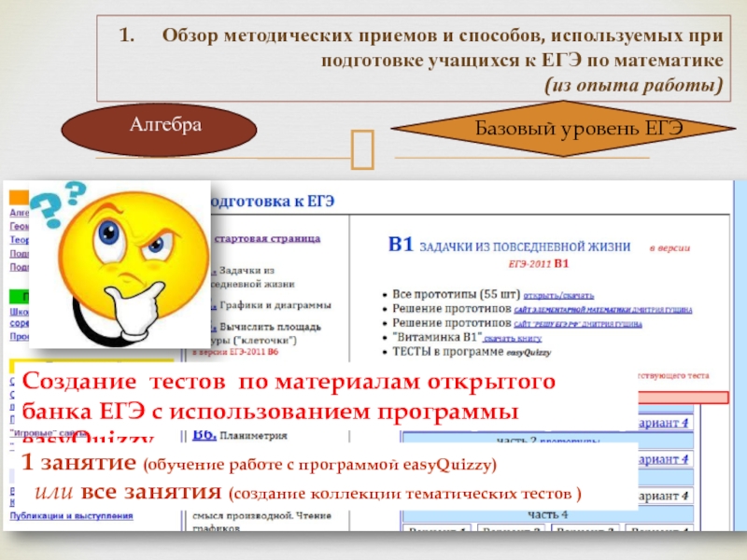Select the orange "Базовый уровень ЕГЭ" diamond

click(x=563, y=129)
